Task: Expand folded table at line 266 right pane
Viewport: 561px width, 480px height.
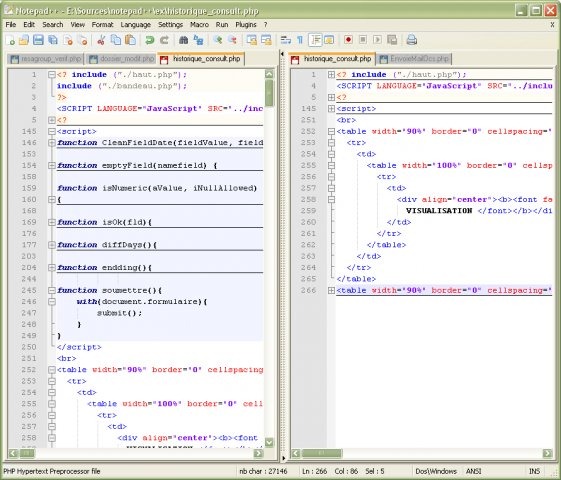Action: (331, 290)
